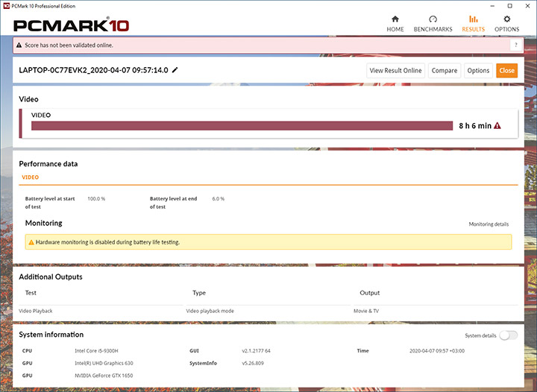This screenshot has width=537, height=392.
Task: Click the hardware monitoring disabled notice
Action: [x=268, y=242]
